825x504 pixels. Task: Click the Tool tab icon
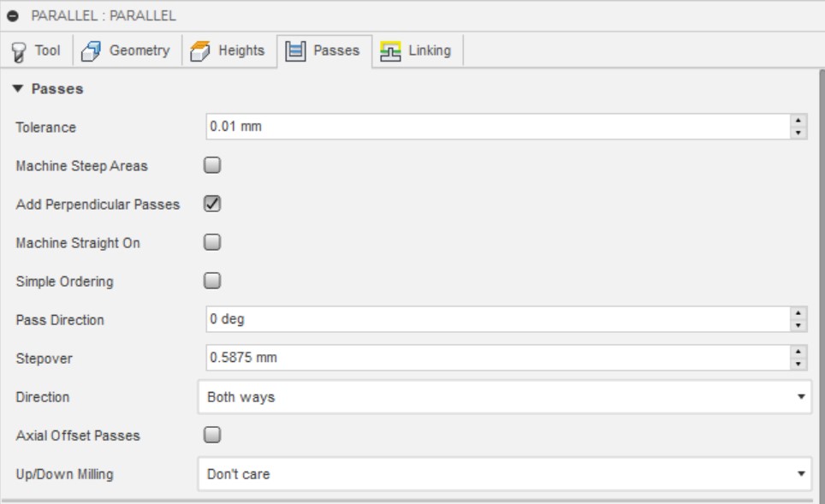(x=19, y=50)
